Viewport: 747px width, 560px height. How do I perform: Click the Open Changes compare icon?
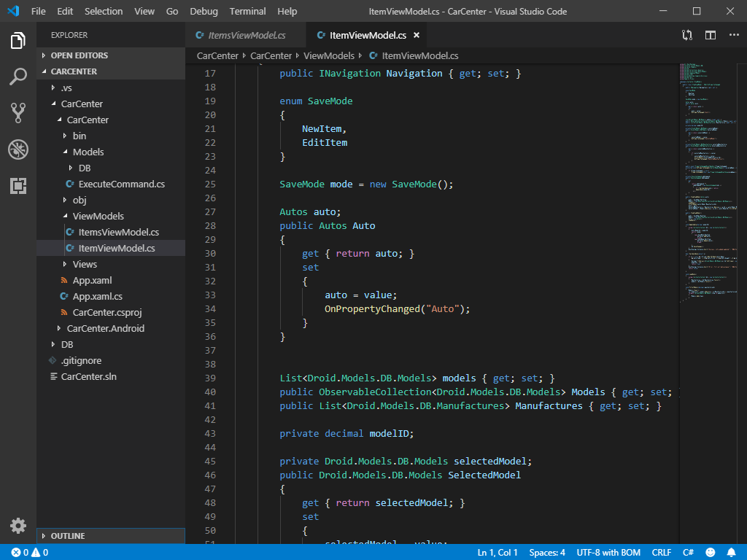[x=687, y=35]
